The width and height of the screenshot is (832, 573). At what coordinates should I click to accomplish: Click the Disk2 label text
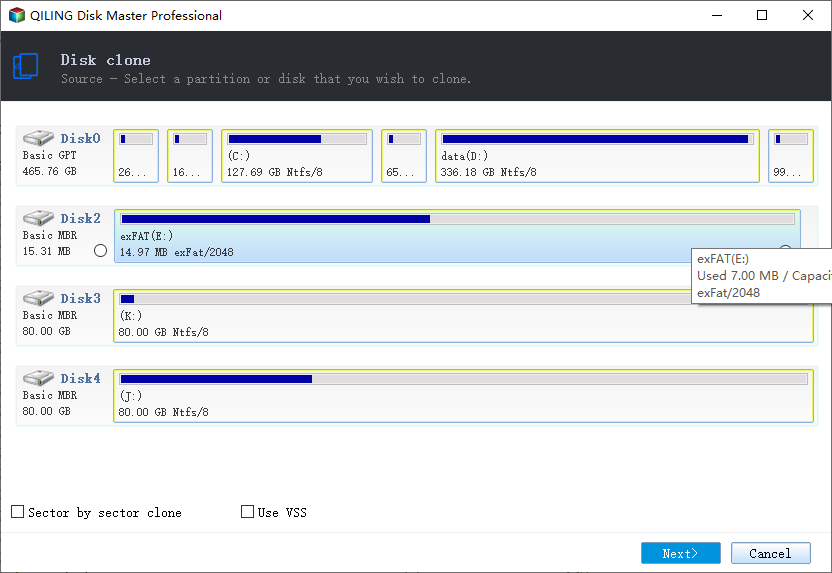pos(80,219)
